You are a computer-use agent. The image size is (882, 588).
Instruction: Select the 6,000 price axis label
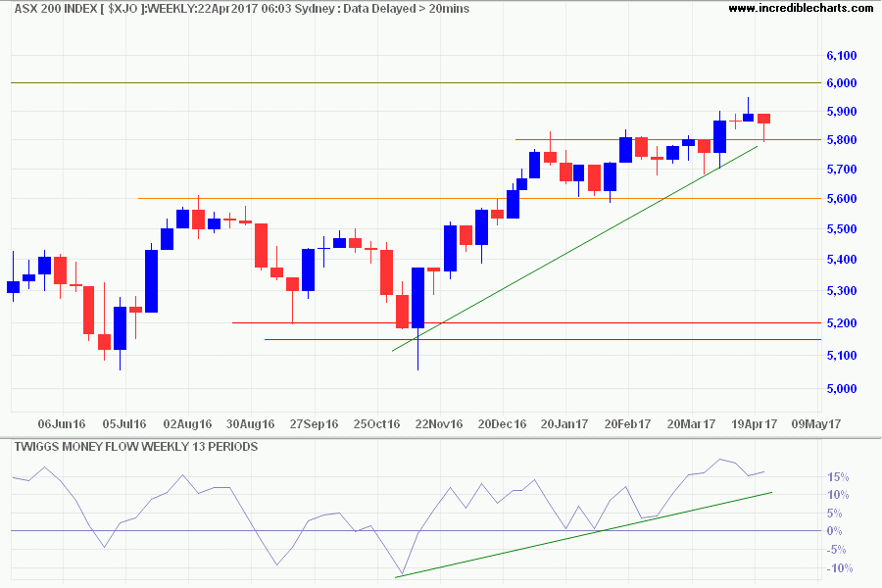coord(842,82)
